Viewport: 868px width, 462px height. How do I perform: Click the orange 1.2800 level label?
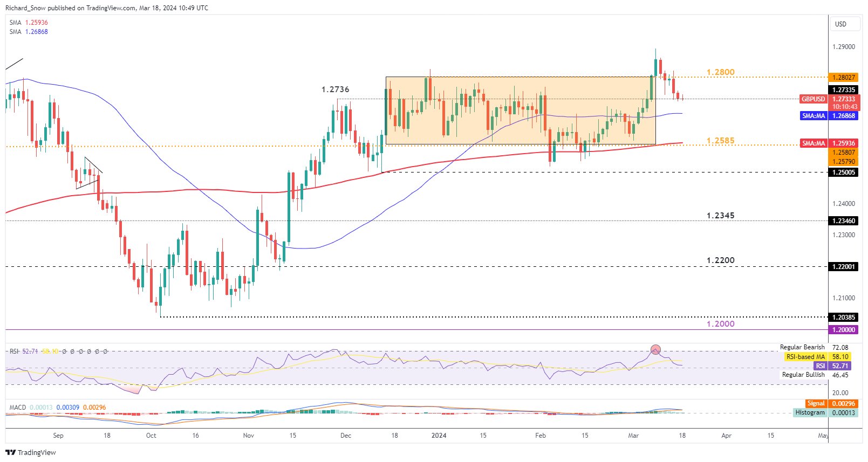(x=721, y=72)
